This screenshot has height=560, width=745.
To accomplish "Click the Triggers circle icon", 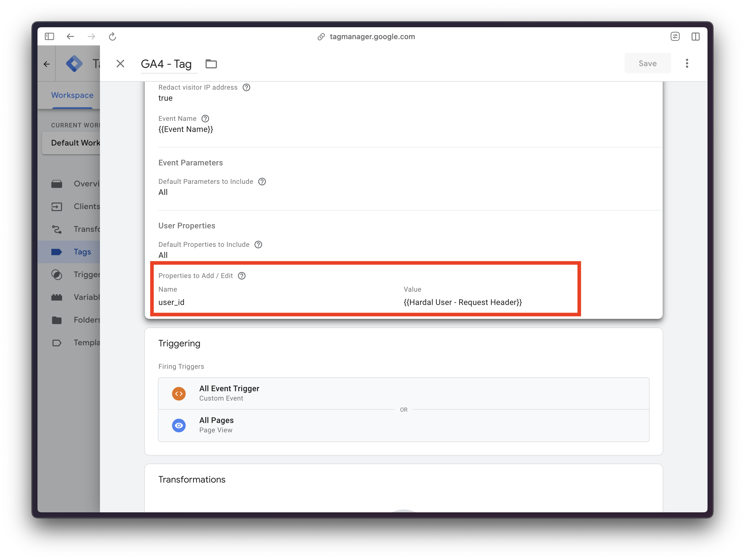I will point(56,275).
